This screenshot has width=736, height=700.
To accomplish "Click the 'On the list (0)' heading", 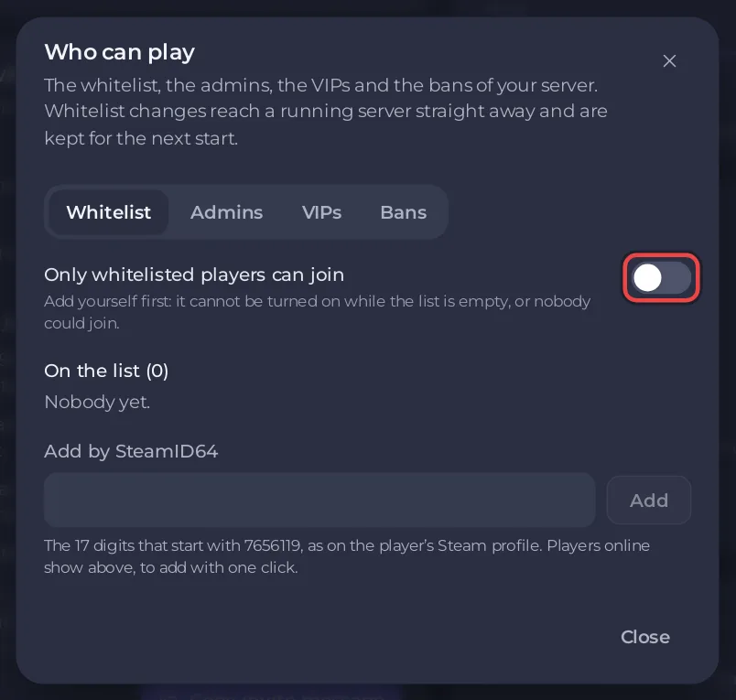I will coord(106,372).
